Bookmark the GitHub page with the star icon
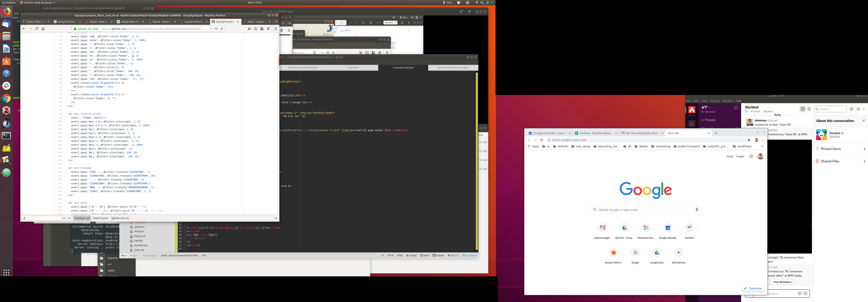Viewport: 868px width, 302px height. [x=222, y=29]
